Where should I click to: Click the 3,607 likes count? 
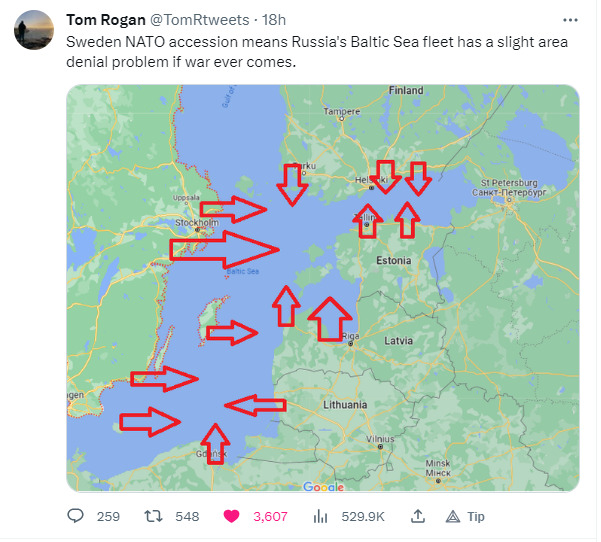click(270, 519)
